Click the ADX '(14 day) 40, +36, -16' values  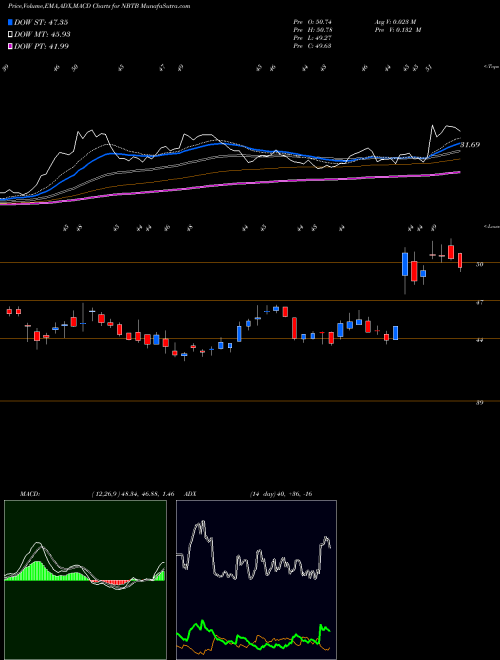pos(280,494)
